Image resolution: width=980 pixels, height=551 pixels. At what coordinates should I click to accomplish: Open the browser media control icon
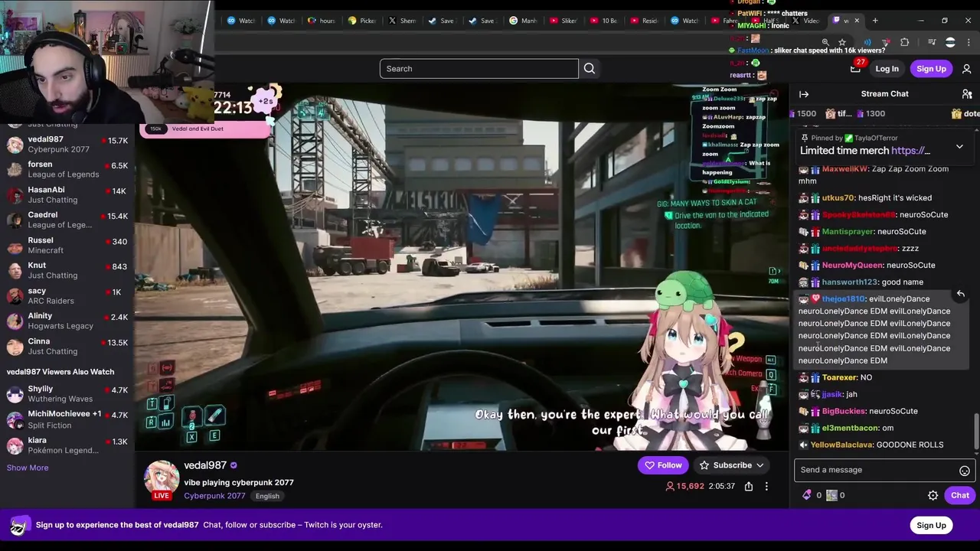tap(932, 42)
